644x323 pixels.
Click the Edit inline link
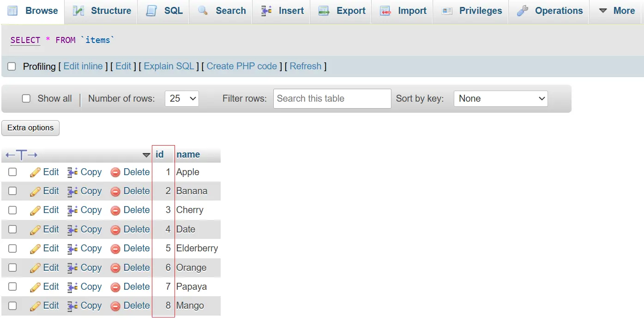(83, 66)
